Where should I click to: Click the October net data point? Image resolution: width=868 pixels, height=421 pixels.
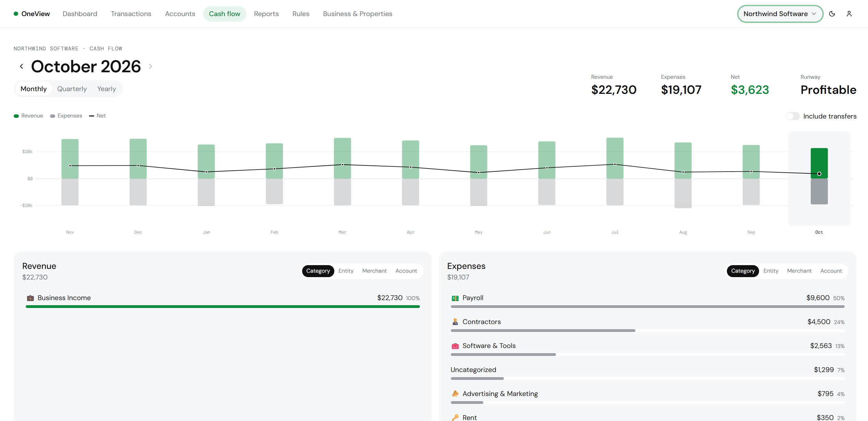819,174
